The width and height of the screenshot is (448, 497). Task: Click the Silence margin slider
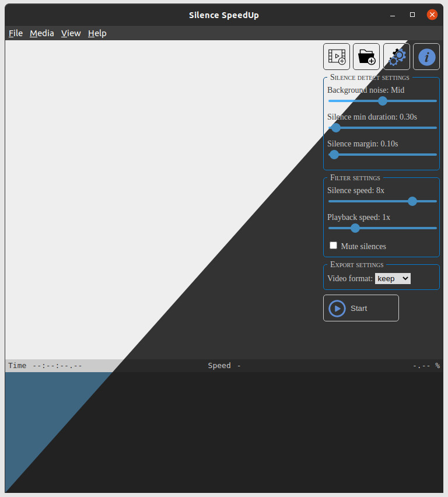[x=382, y=155]
